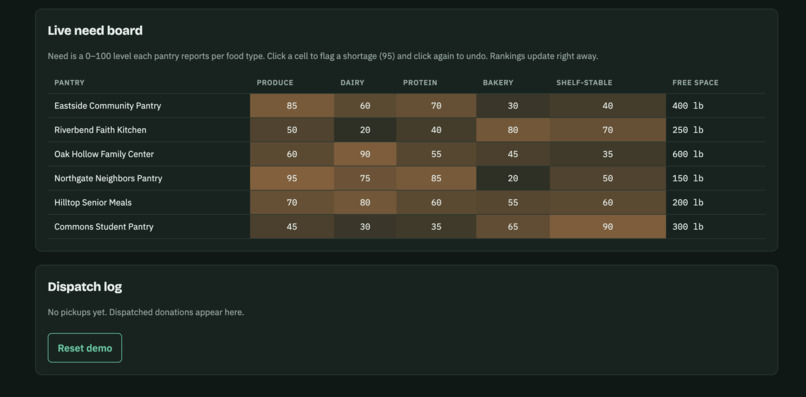
Task: Flag Oak Hollow Family Center produce cell 60
Action: pyautogui.click(x=292, y=154)
